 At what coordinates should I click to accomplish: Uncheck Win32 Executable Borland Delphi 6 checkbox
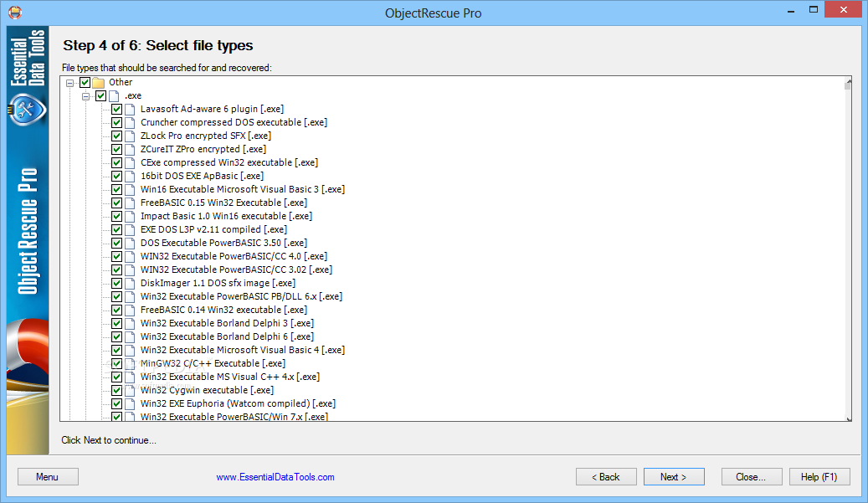[x=117, y=336]
